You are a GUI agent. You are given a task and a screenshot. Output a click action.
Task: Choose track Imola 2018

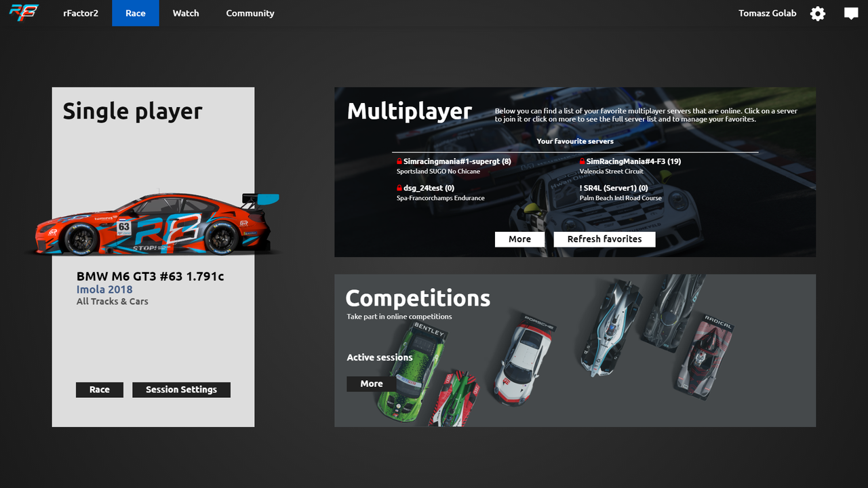click(104, 289)
